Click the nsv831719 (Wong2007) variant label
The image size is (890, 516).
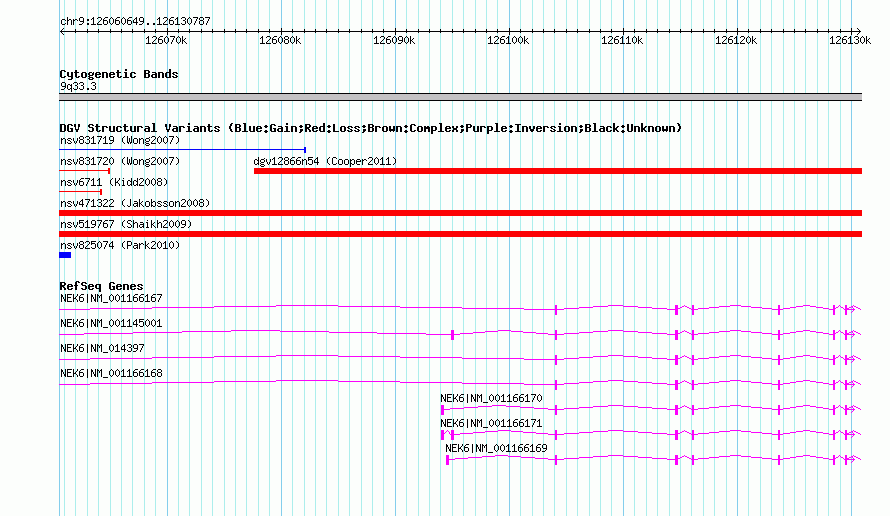pyautogui.click(x=120, y=140)
